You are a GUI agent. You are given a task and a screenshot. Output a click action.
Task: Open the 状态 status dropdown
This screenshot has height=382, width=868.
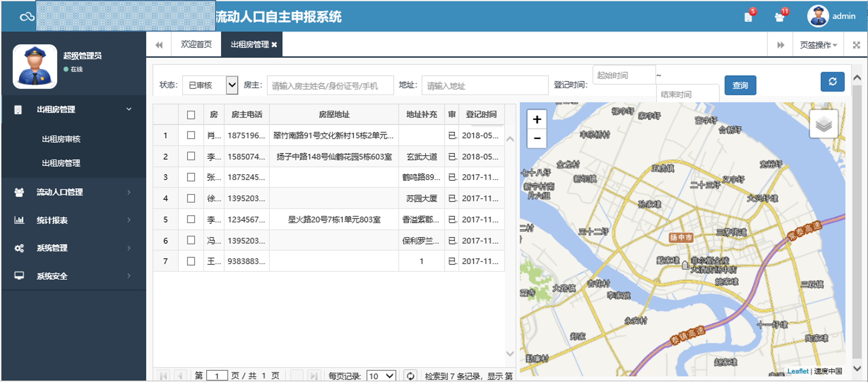[210, 85]
